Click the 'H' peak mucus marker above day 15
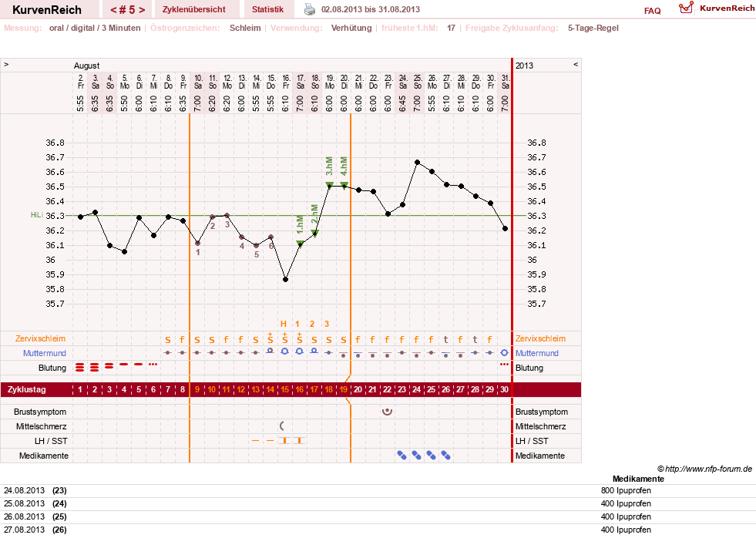Screen dimensions: 756x555 284,324
